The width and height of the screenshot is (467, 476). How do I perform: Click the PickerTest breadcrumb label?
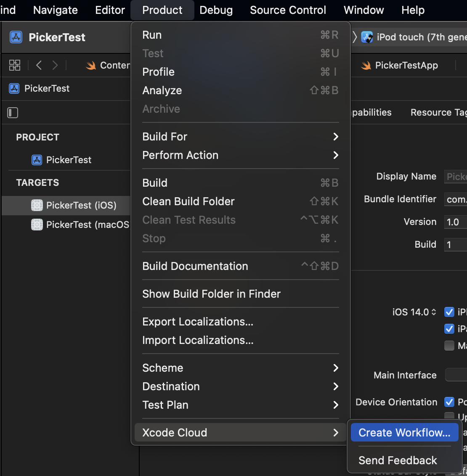[47, 88]
